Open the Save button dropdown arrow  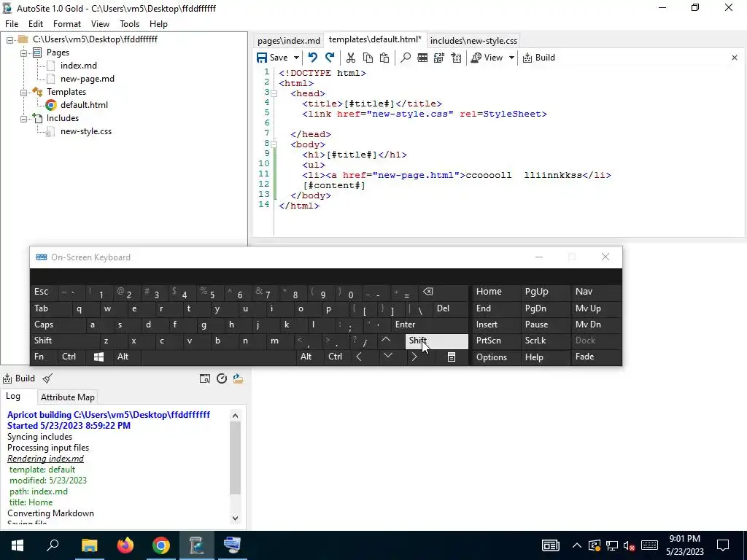tap(296, 58)
